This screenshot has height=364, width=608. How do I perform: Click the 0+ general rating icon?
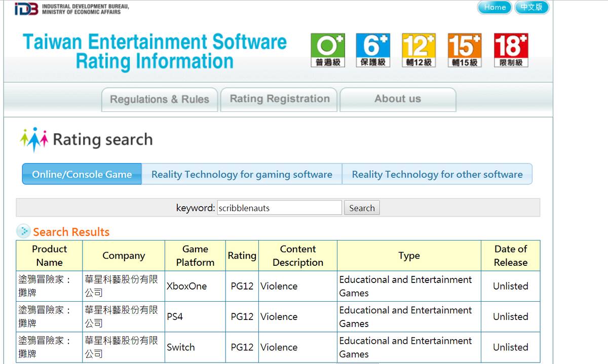327,50
